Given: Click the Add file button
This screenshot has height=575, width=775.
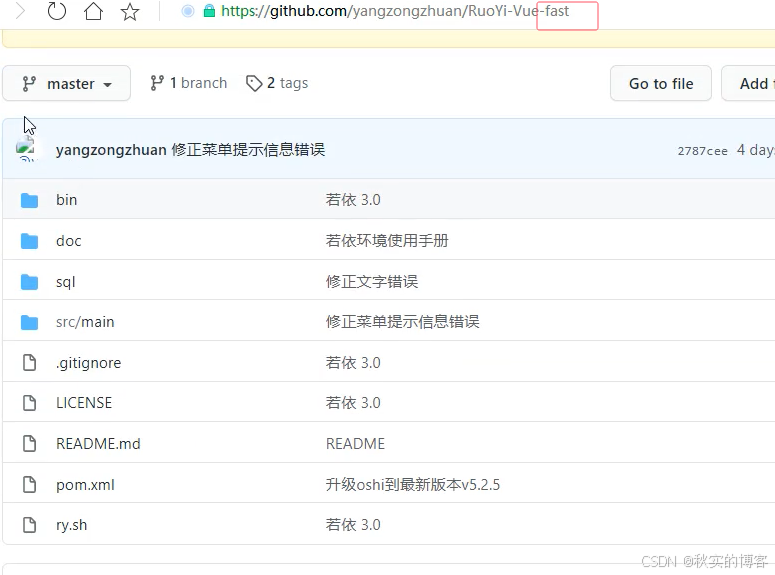Looking at the screenshot, I should pyautogui.click(x=748, y=84).
